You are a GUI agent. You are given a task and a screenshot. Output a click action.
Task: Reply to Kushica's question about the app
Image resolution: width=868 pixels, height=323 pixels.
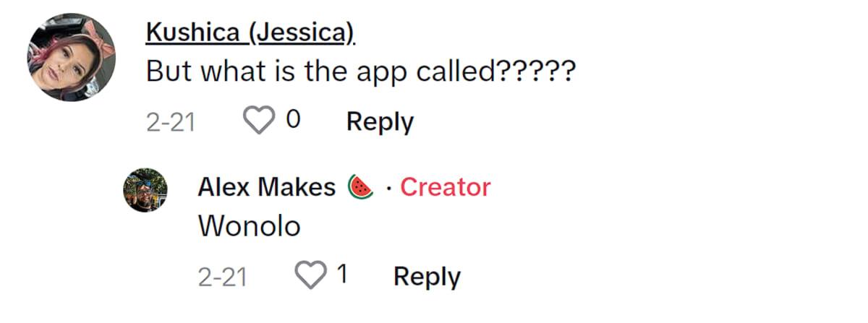pos(380,121)
